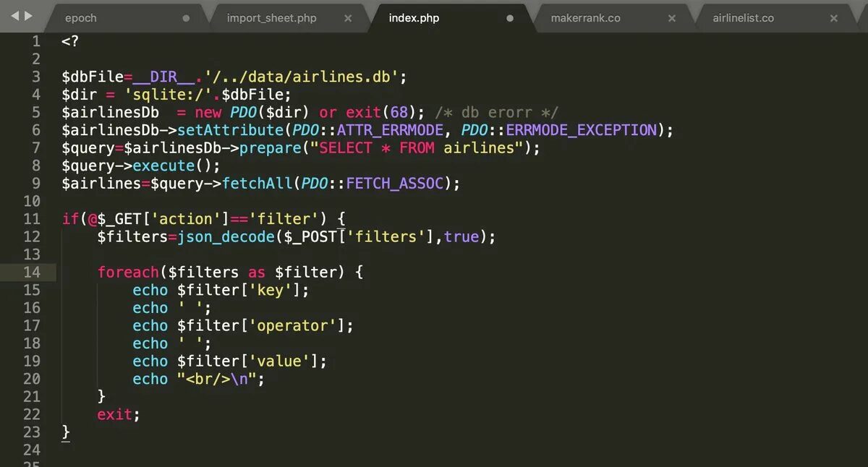Click line number 9 in gutter
Viewport: 868px width, 467px height.
point(36,183)
